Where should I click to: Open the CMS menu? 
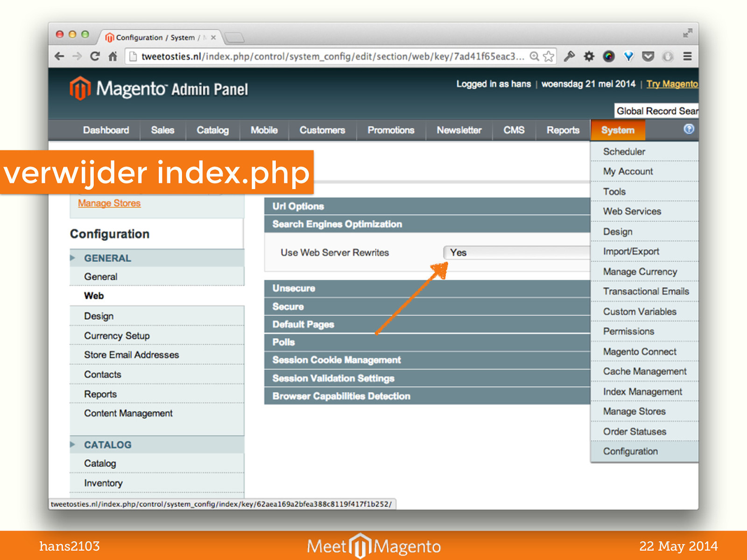(x=514, y=130)
